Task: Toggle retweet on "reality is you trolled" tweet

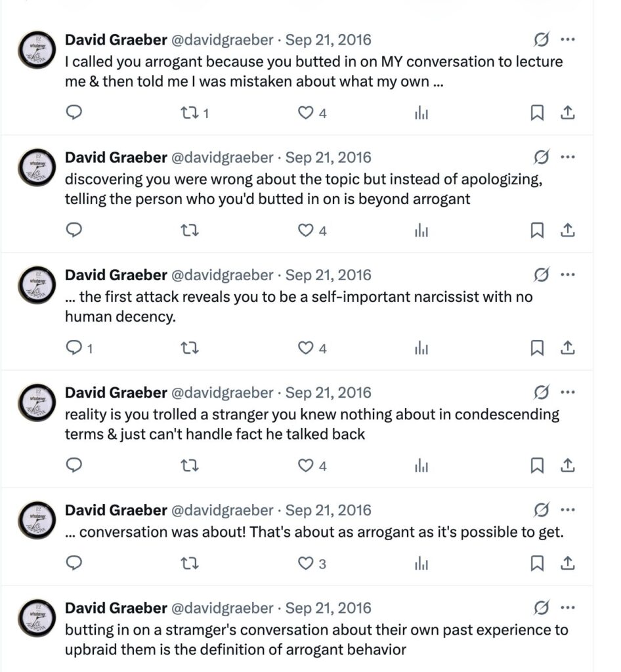Action: point(190,465)
